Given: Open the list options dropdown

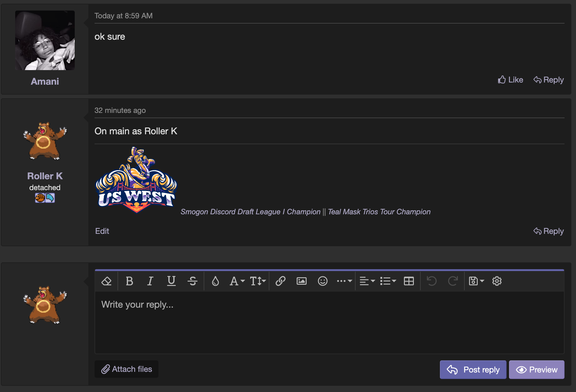Looking at the screenshot, I should pyautogui.click(x=388, y=281).
